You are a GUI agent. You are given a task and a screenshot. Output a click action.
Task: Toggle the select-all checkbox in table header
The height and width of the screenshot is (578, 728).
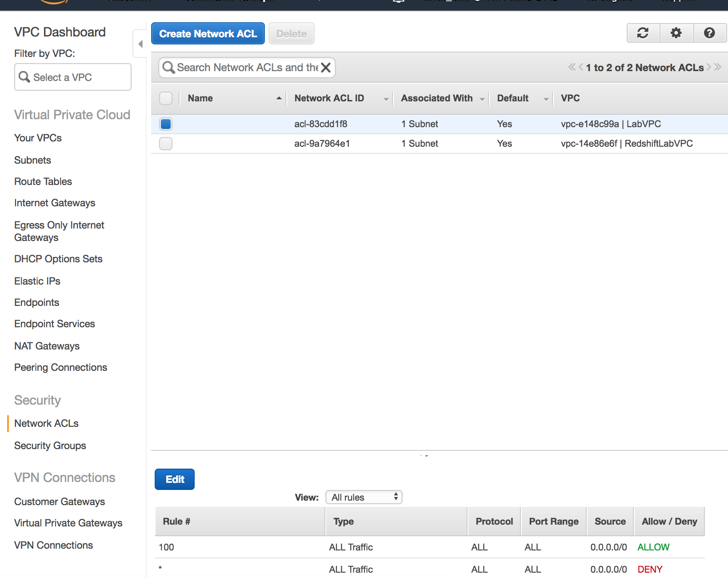coord(166,98)
